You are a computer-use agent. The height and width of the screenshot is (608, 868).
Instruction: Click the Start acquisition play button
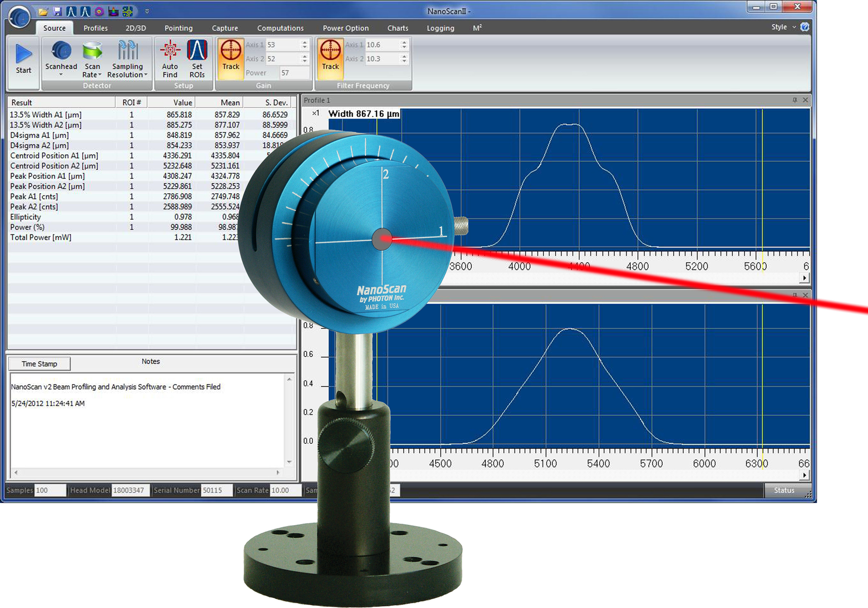(x=24, y=54)
